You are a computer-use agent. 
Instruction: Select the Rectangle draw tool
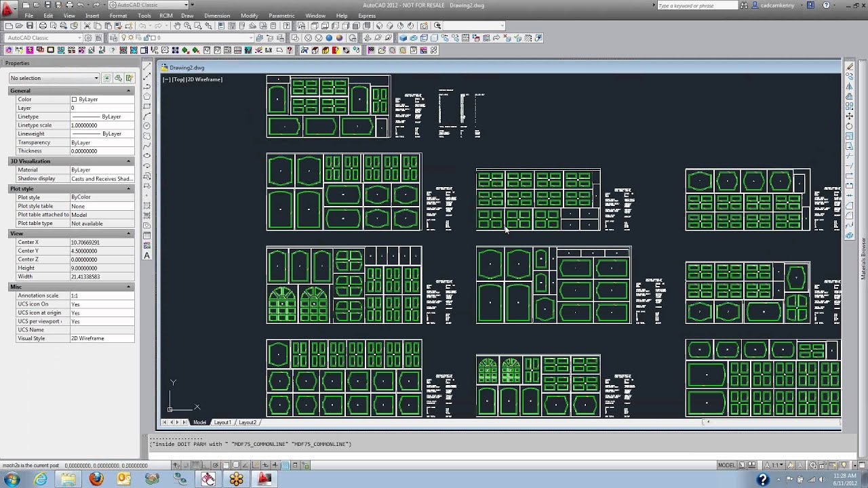coord(147,106)
